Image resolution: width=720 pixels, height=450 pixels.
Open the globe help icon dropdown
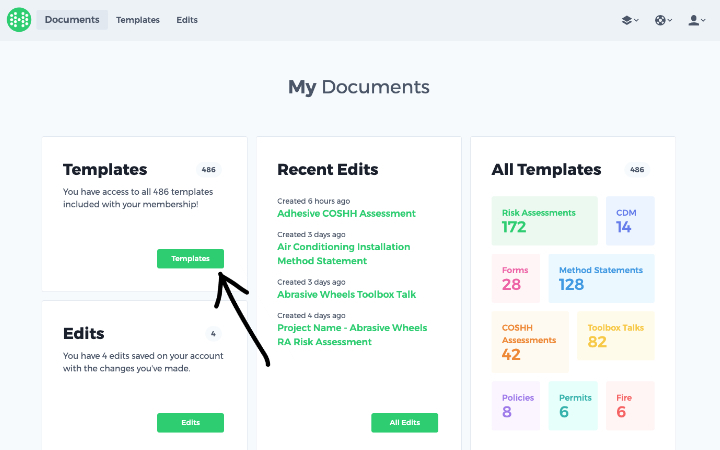coord(663,20)
